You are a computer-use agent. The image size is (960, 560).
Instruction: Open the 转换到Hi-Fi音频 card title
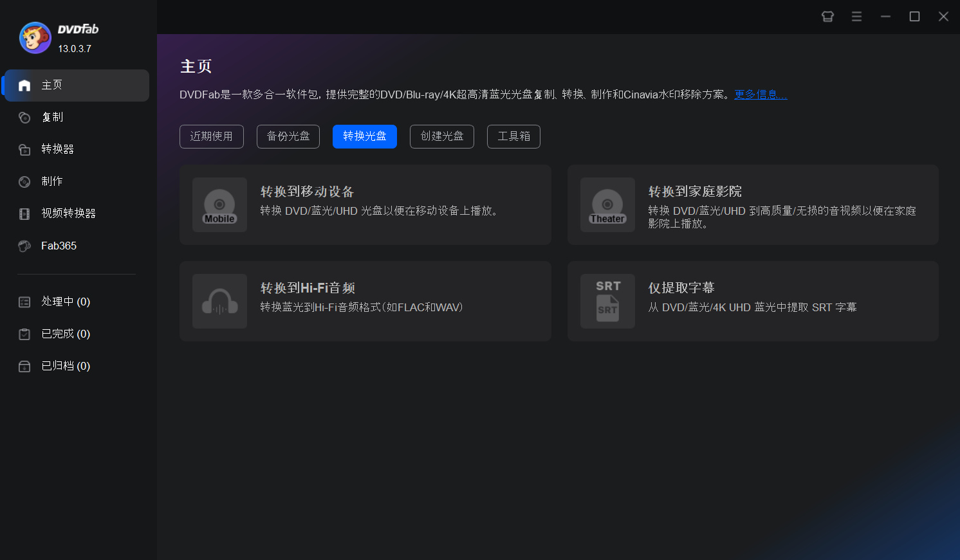(x=308, y=288)
